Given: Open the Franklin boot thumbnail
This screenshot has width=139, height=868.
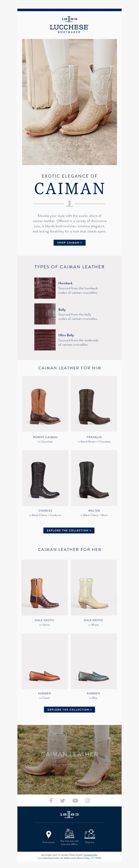Looking at the screenshot, I should [x=94, y=404].
